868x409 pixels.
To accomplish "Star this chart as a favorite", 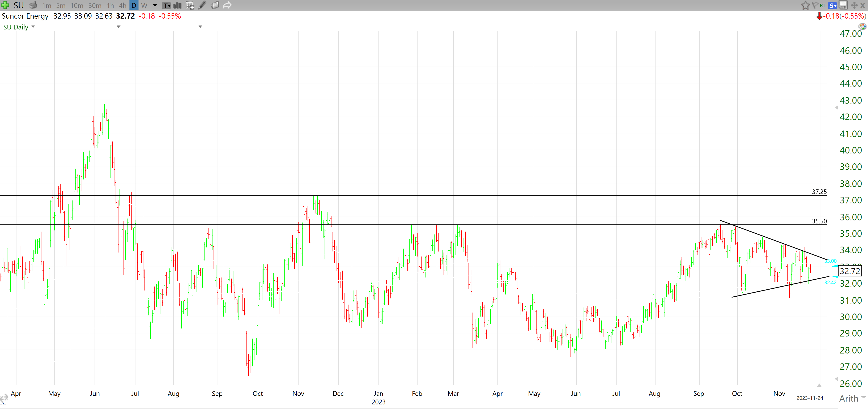I will click(x=805, y=5).
